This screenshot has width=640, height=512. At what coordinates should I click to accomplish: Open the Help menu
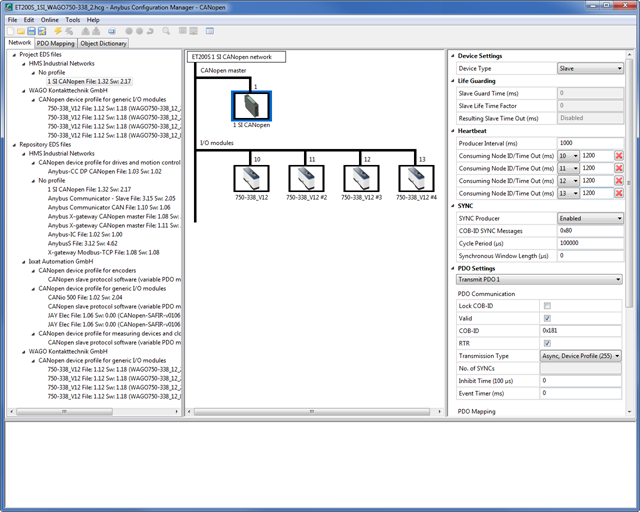click(x=93, y=20)
